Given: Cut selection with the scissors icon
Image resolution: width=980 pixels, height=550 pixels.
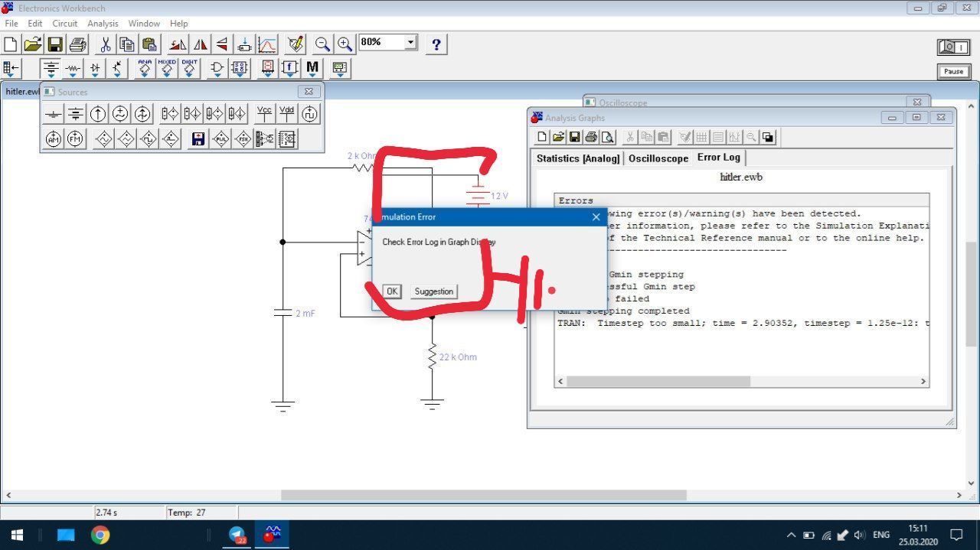Looking at the screenshot, I should pyautogui.click(x=105, y=44).
